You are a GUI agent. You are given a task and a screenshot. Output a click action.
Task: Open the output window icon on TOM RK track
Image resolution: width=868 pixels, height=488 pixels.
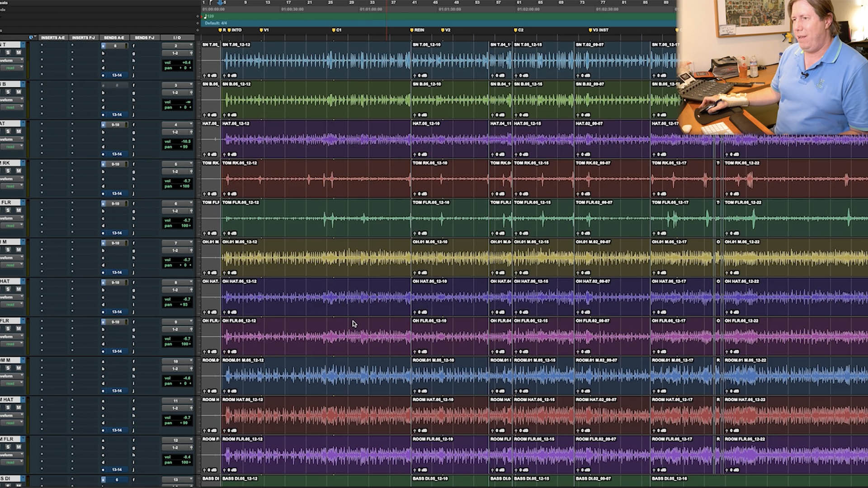coord(191,172)
